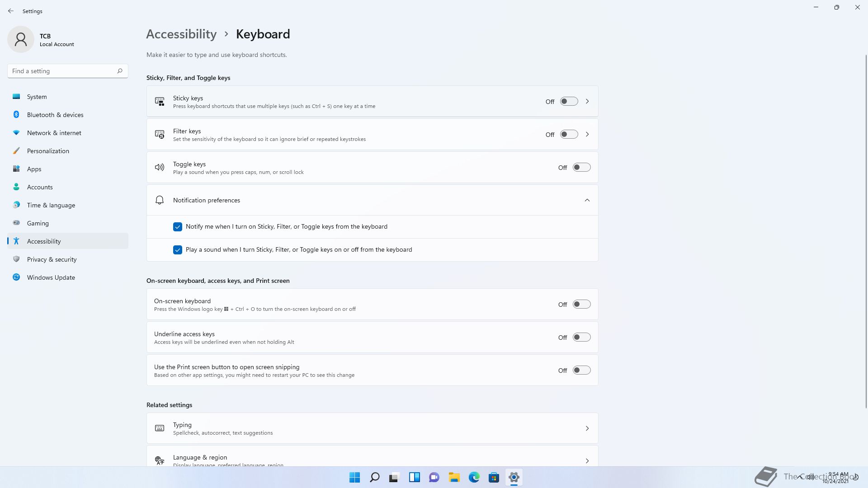
Task: Open Typing related settings
Action: (x=372, y=428)
